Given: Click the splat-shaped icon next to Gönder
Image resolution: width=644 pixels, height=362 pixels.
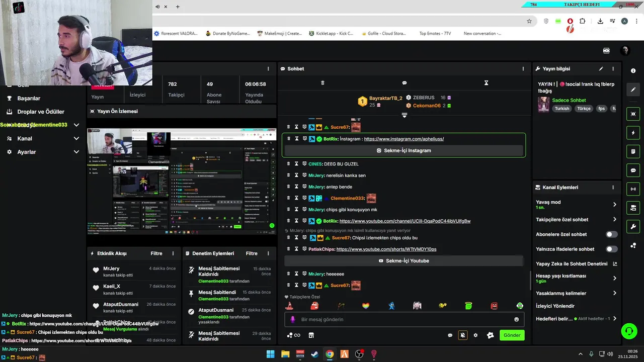Looking at the screenshot, I should point(490,335).
